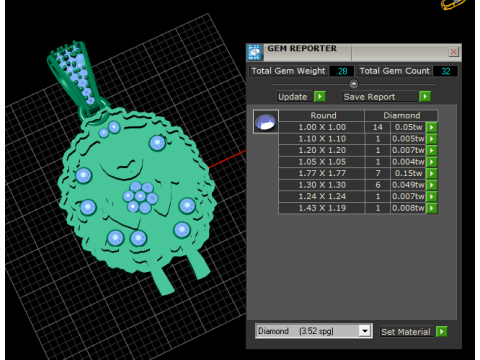The width and height of the screenshot is (480, 360).
Task: Click green arrow for 1.00 X 1.00 row
Action: (x=432, y=127)
